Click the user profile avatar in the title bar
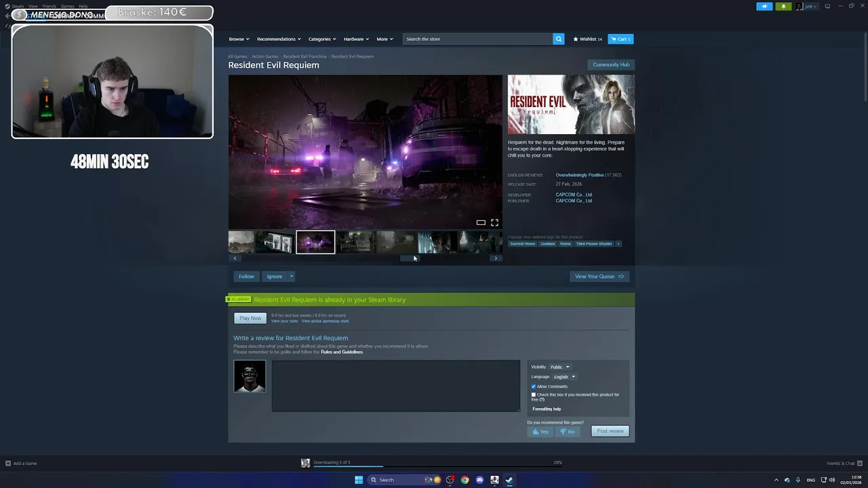 pyautogui.click(x=800, y=6)
